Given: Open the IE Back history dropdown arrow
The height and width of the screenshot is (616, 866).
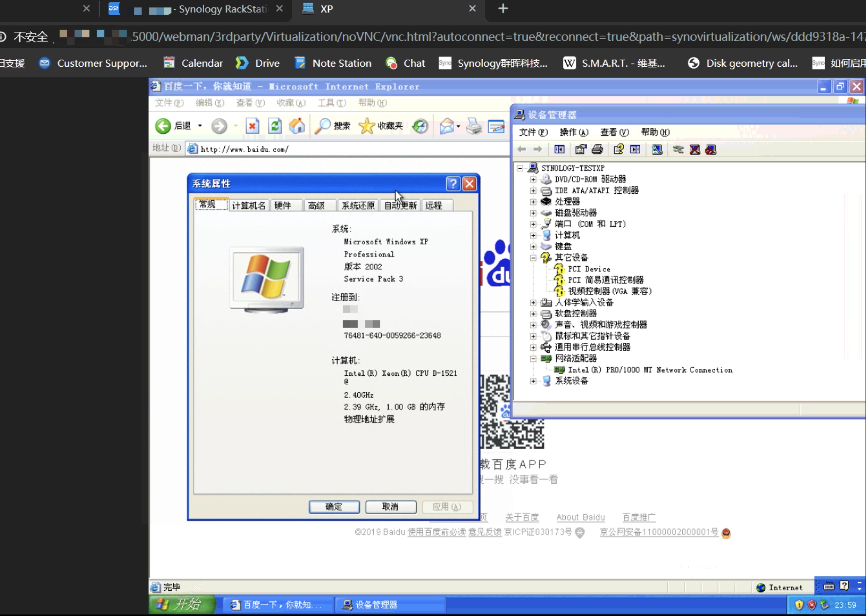Looking at the screenshot, I should (200, 126).
